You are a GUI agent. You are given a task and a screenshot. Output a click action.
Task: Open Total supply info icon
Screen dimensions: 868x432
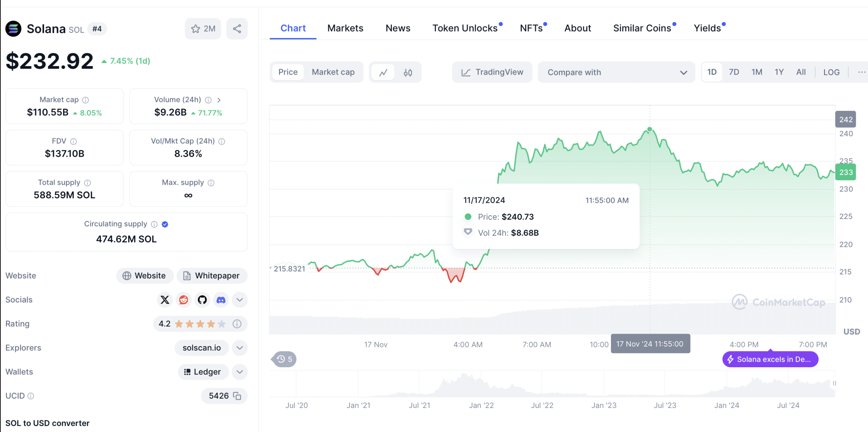87,183
